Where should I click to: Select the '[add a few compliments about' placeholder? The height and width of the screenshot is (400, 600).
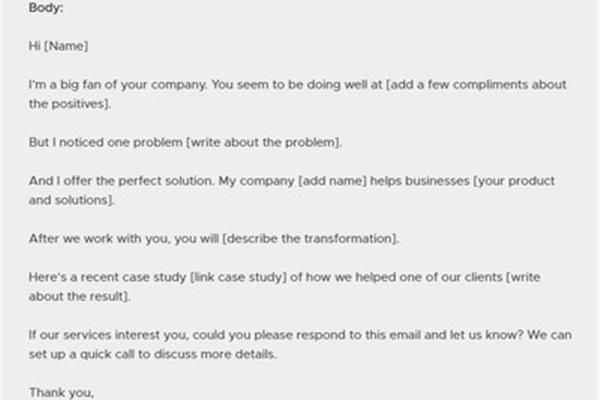476,85
